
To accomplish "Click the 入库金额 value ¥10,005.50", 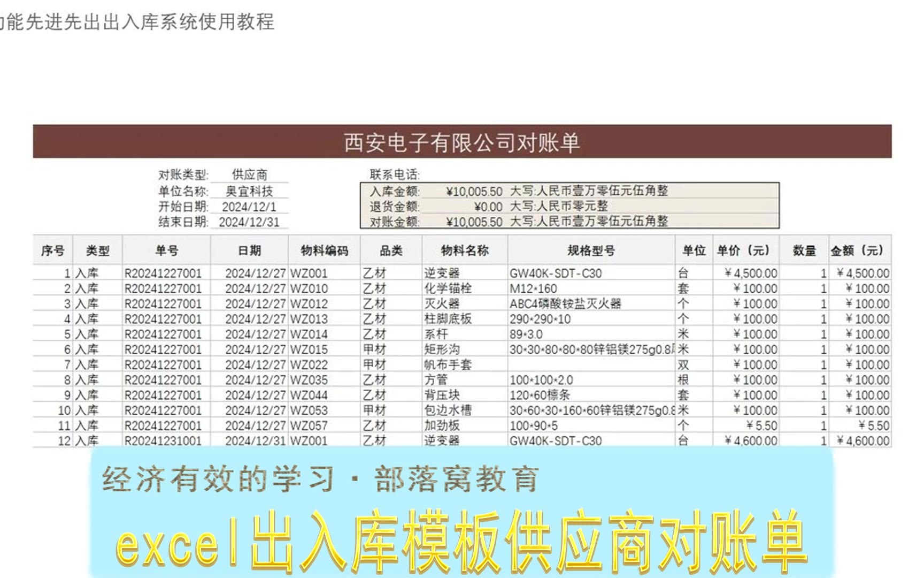I will pos(474,192).
